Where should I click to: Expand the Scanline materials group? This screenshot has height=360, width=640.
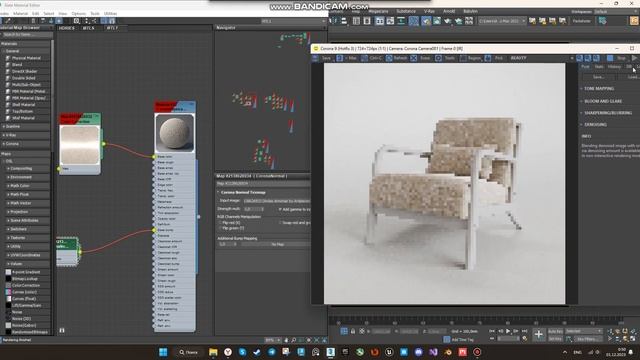coord(12,127)
